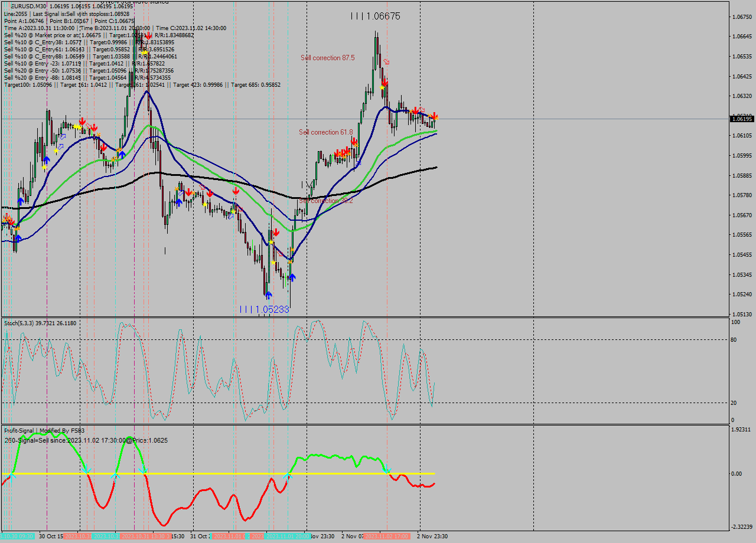756x543 pixels.
Task: Click 'Profit-Signal | Modified By FSB3' label
Action: [44, 430]
